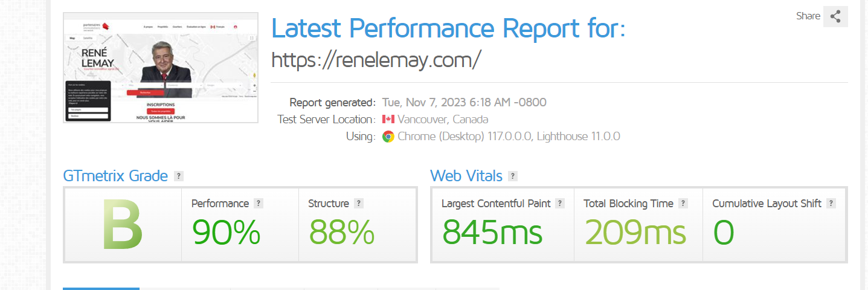
Task: Select the GTmetrix Grade heading
Action: 115,176
